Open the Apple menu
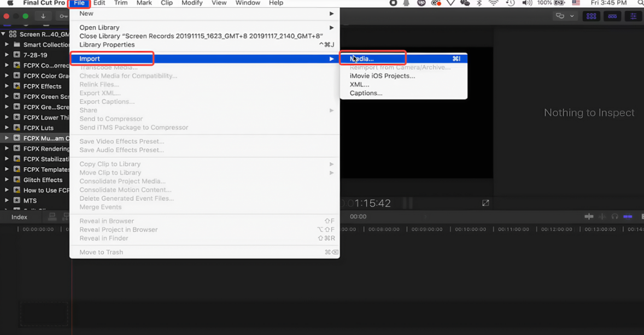Screen dimensions: 644x335 click(x=10, y=3)
